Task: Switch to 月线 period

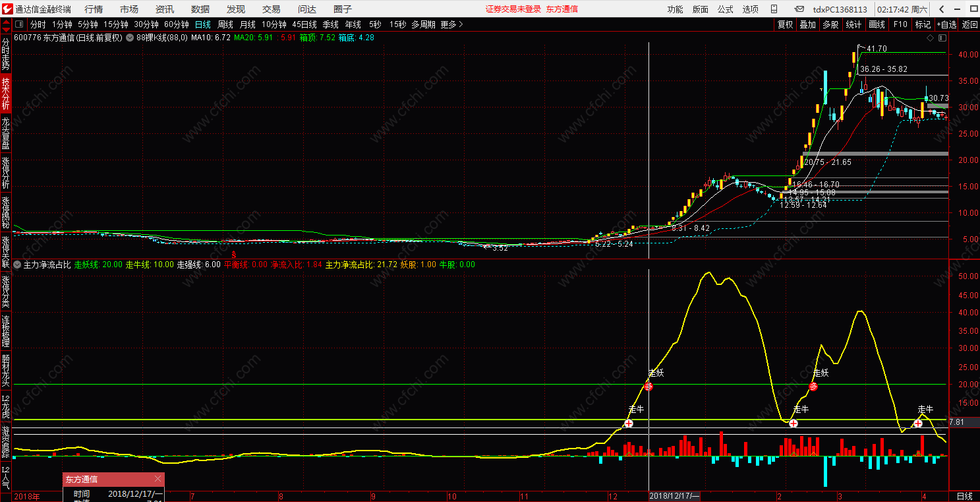Action: (248, 24)
